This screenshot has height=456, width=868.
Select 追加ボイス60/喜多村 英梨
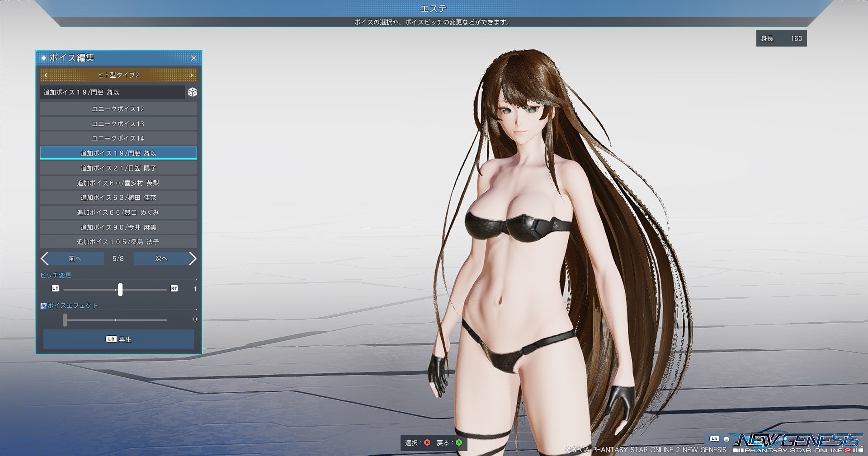[118, 183]
